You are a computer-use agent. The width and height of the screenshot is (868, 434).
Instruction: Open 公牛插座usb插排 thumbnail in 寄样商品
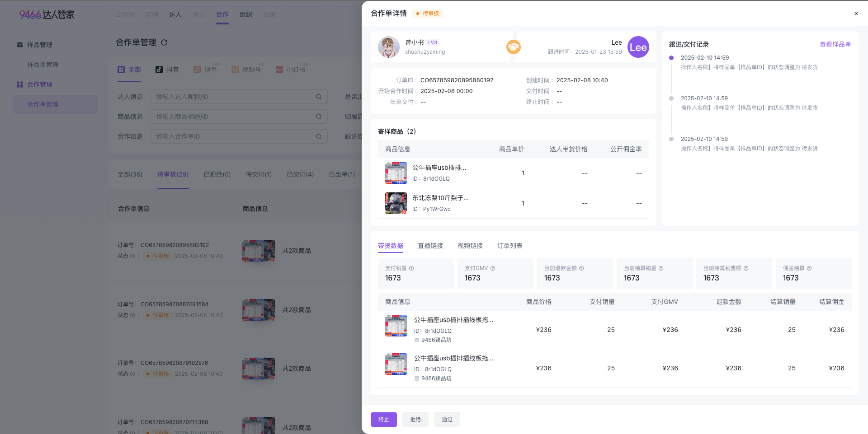(396, 173)
